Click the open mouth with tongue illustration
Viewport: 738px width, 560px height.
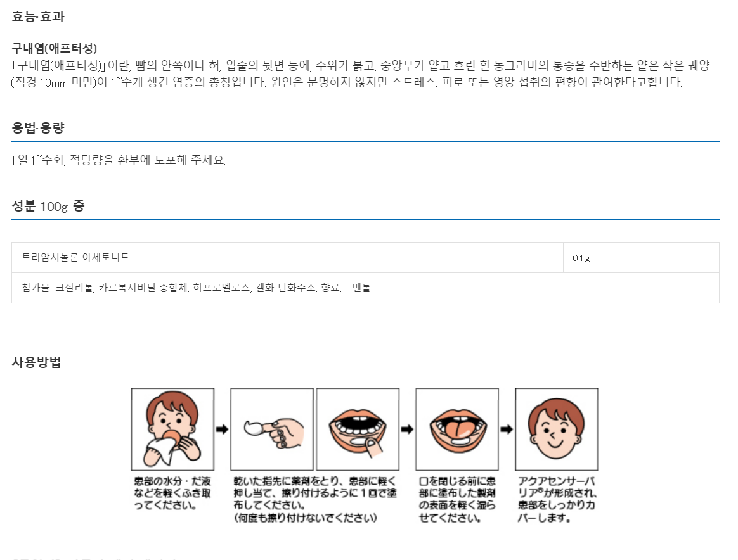[x=457, y=429]
